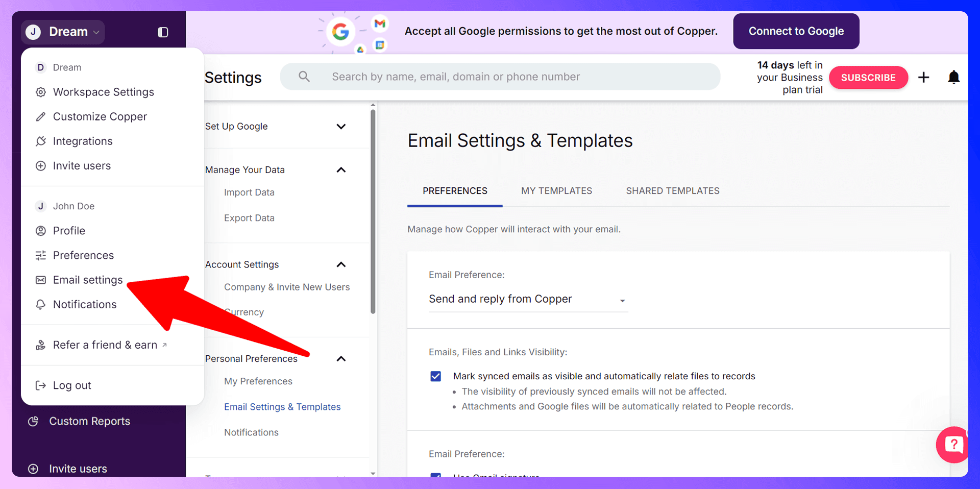Open Workspace Settings gear icon
This screenshot has height=489, width=980.
point(41,92)
